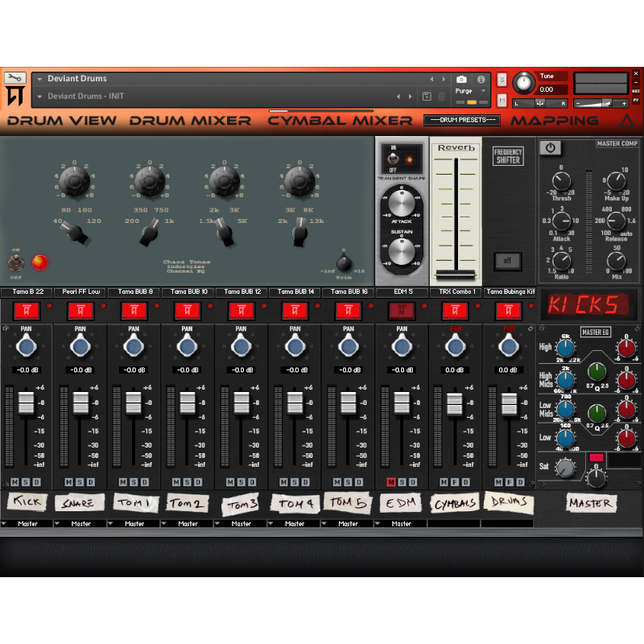Toggle the channel EQ on/off switch
This screenshot has width=644, height=644.
point(15,263)
